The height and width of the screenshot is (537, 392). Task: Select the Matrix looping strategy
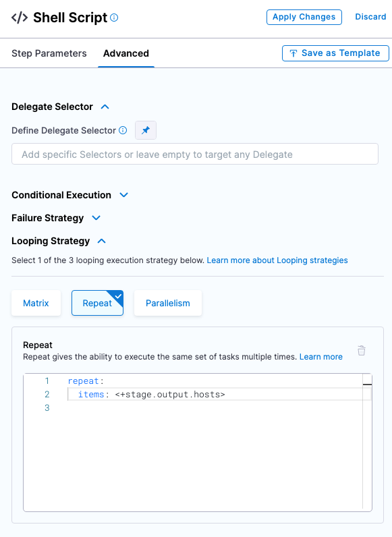(36, 303)
